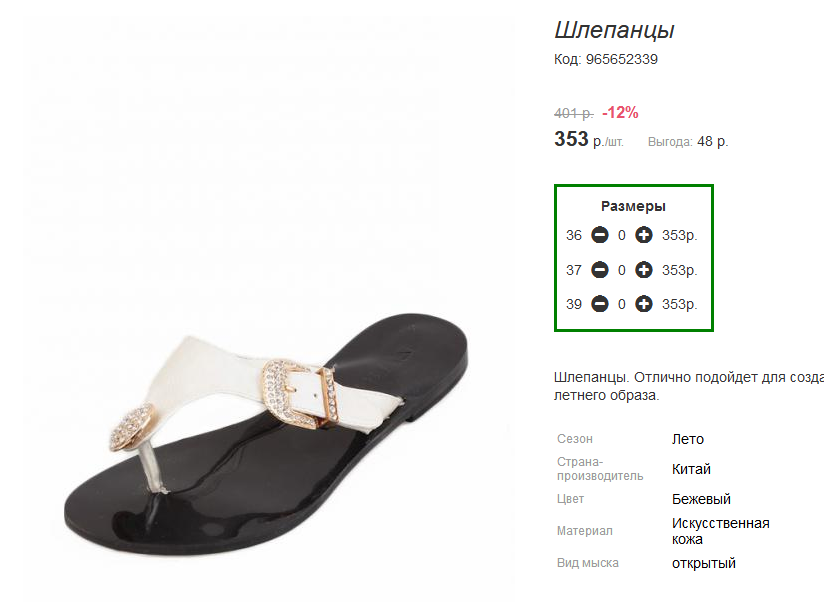
Task: Click the Лето season value
Action: pyautogui.click(x=687, y=439)
